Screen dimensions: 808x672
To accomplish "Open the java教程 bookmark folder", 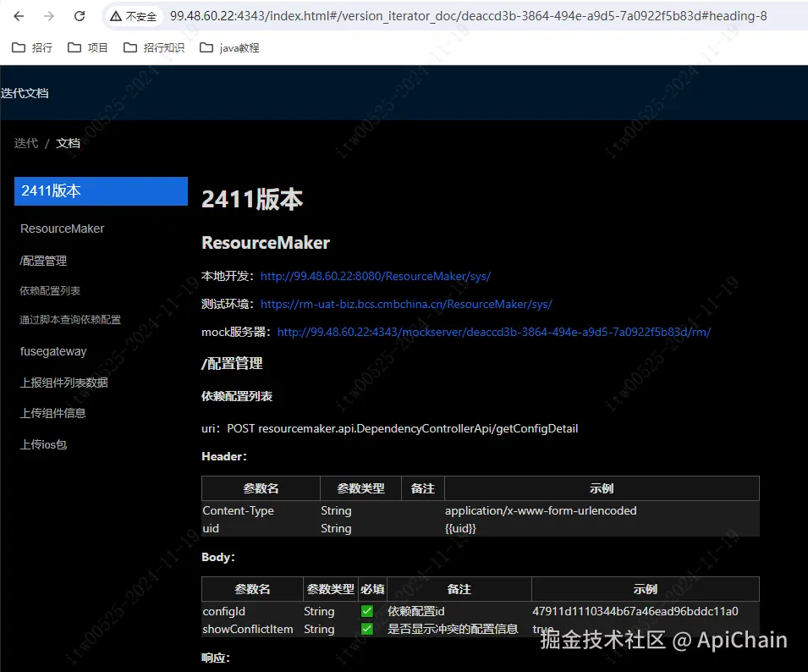I will [229, 47].
